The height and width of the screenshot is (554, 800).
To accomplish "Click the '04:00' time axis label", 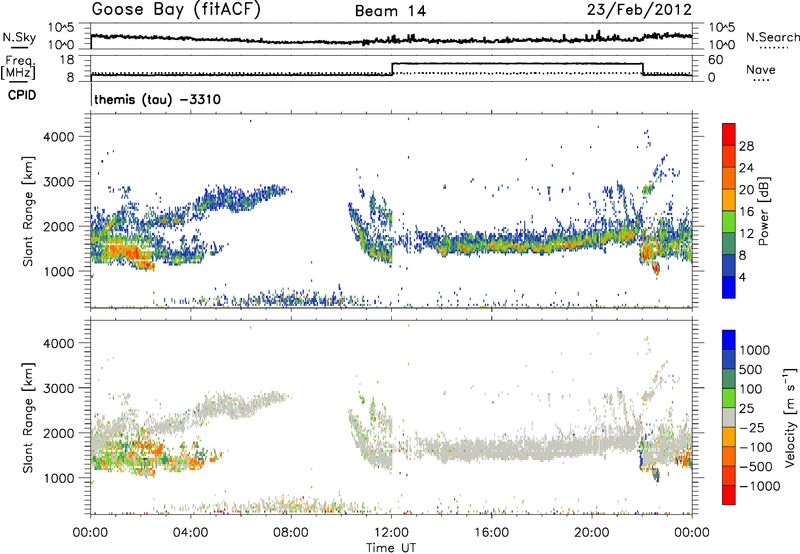I will pyautogui.click(x=191, y=533).
